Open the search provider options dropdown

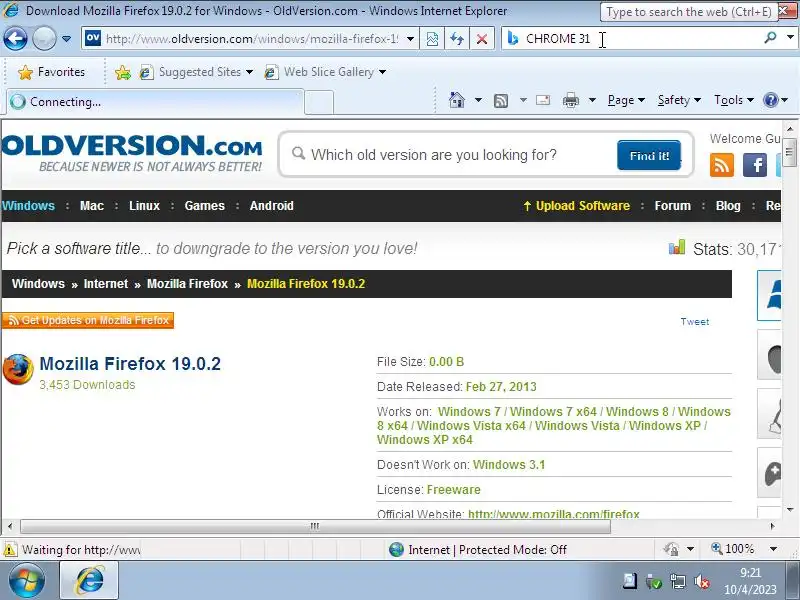[790, 38]
